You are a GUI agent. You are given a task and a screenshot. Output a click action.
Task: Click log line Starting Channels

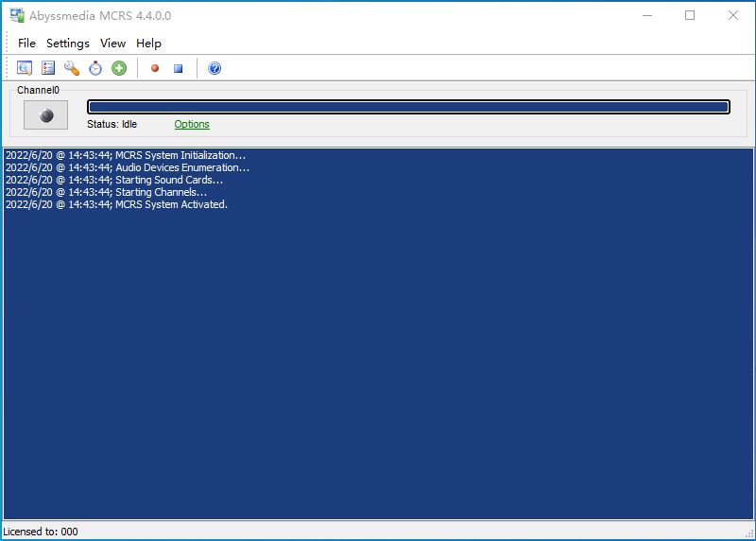[107, 192]
